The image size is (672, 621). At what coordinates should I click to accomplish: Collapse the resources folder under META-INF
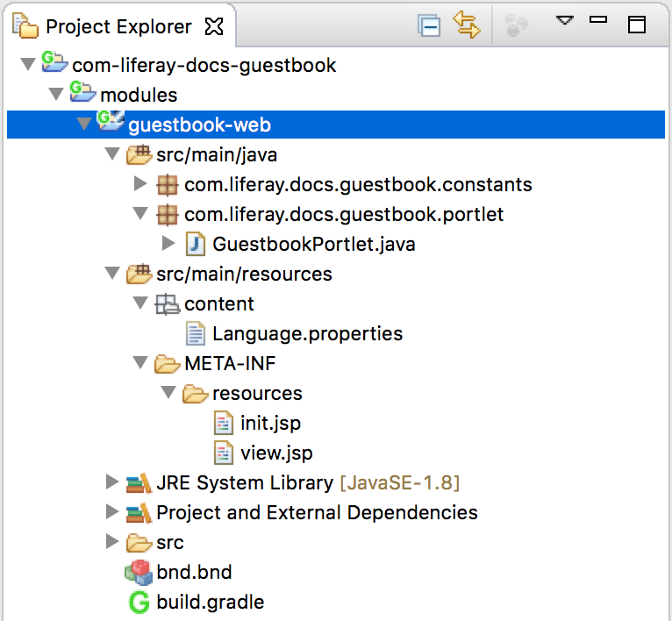point(168,393)
